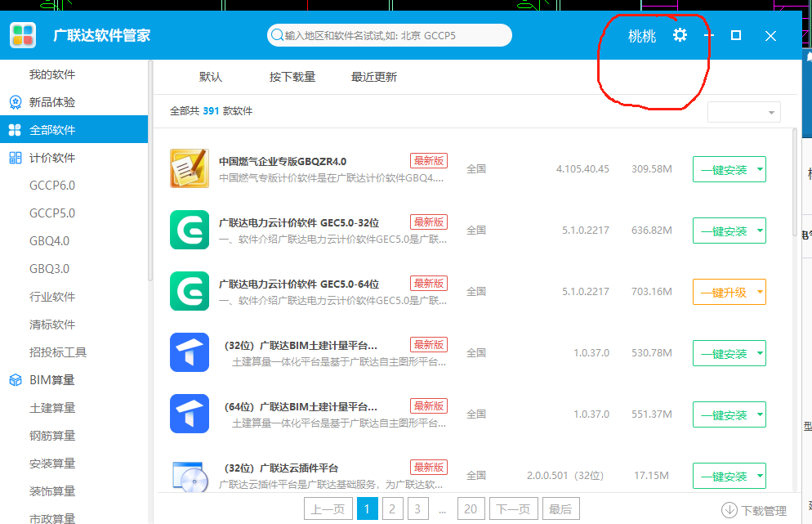
Task: Install (32位) BIM土建计量平台 with 一键安装
Action: point(724,353)
